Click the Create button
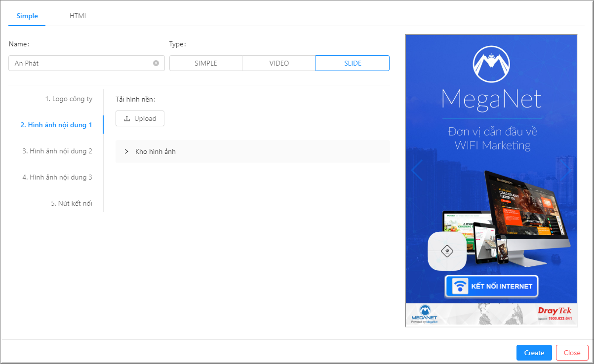The width and height of the screenshot is (594, 364). tap(534, 353)
